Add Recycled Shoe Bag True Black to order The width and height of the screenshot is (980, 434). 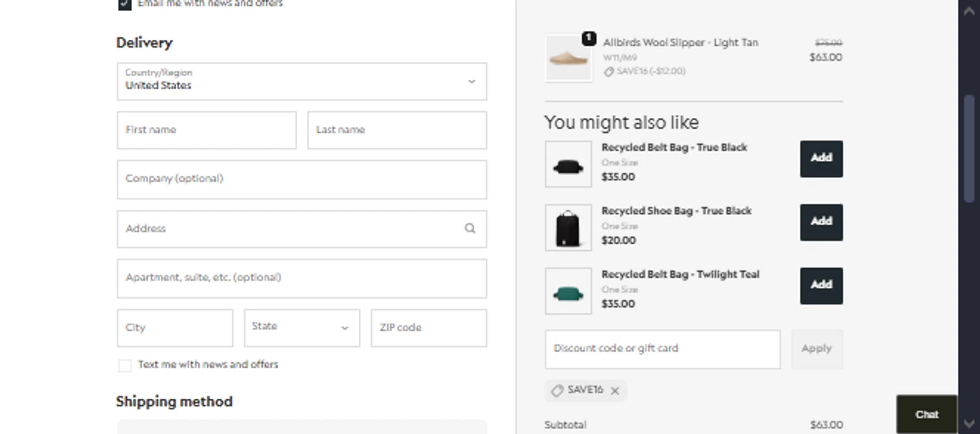click(821, 222)
